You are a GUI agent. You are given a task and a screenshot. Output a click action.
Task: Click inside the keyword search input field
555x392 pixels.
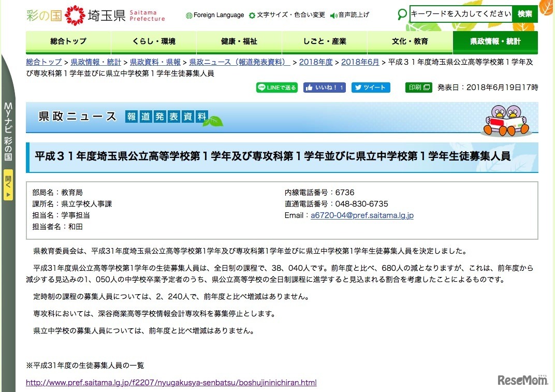pyautogui.click(x=461, y=14)
